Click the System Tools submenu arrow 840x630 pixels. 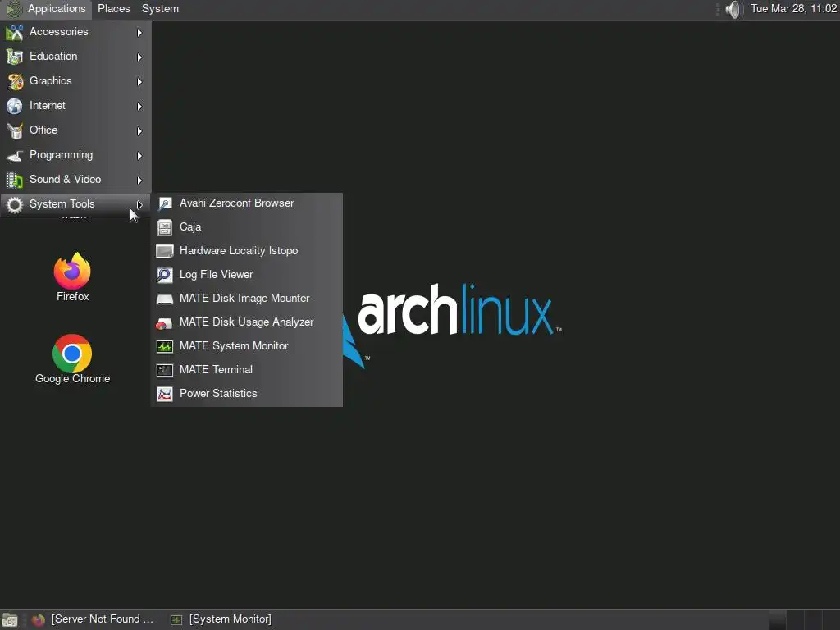click(x=139, y=204)
